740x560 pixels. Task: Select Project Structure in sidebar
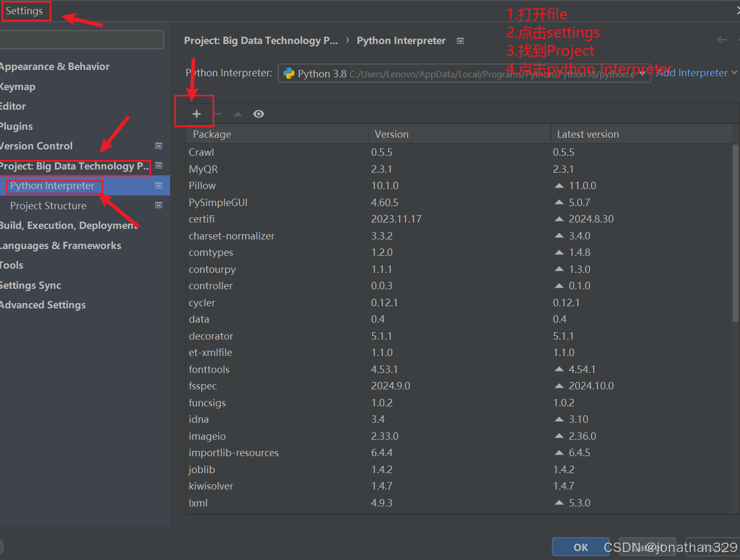coord(48,206)
